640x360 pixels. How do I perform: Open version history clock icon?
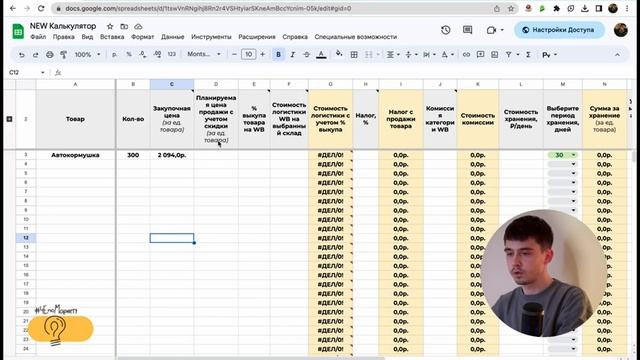[446, 30]
